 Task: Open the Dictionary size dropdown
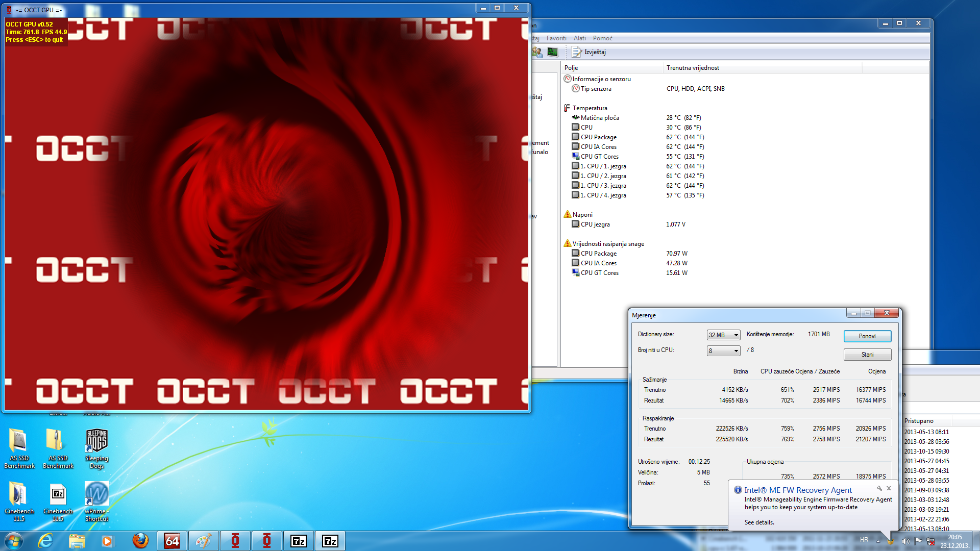(723, 335)
